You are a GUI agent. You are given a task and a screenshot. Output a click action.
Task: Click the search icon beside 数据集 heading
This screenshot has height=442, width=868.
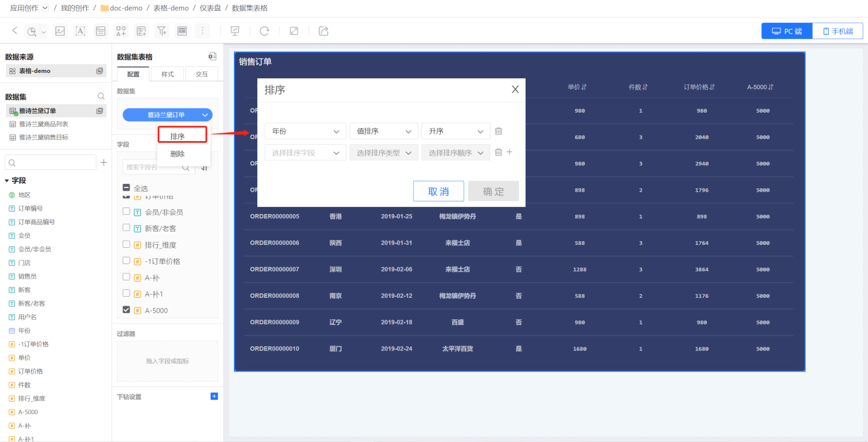click(101, 96)
